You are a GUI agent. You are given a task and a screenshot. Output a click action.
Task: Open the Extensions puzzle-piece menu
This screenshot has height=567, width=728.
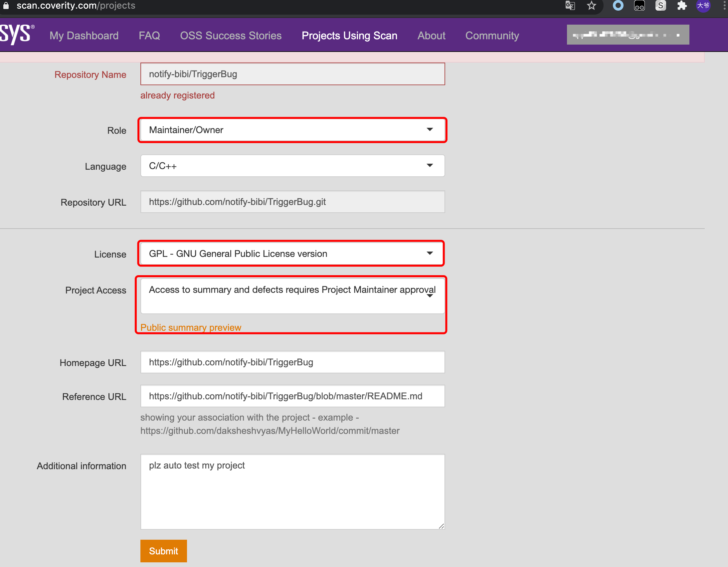pos(682,6)
